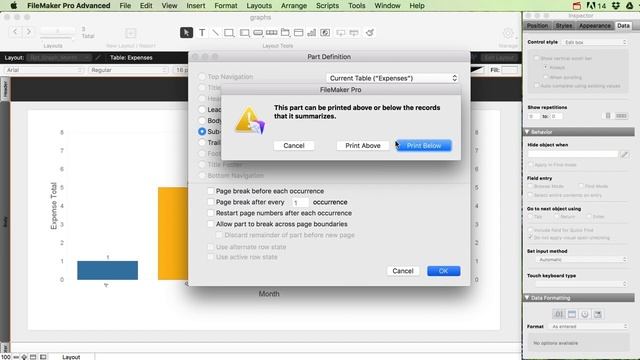This screenshot has height=360, width=640.
Task: Click Print Below button
Action: [424, 146]
